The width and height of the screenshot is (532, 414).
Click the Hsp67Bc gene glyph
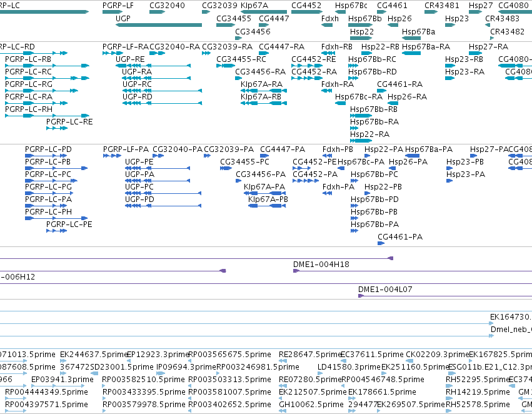(x=340, y=13)
